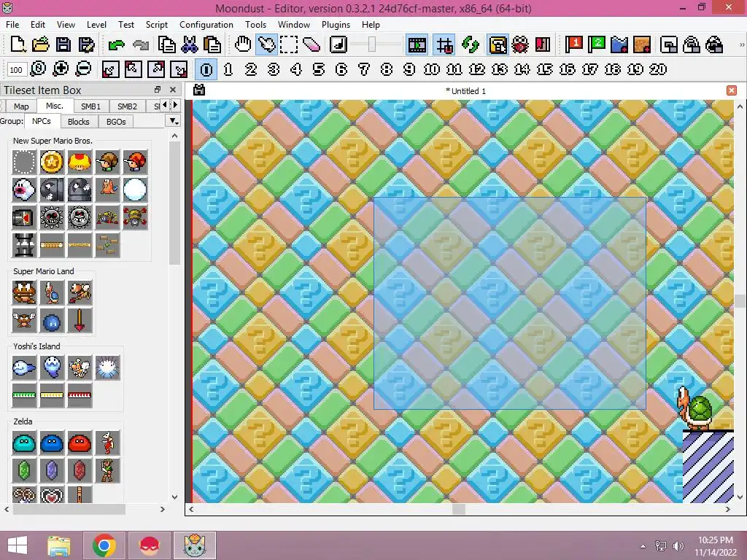Pick the Zelda blue slime tile
Viewport: 747px width, 560px height.
pos(52,443)
